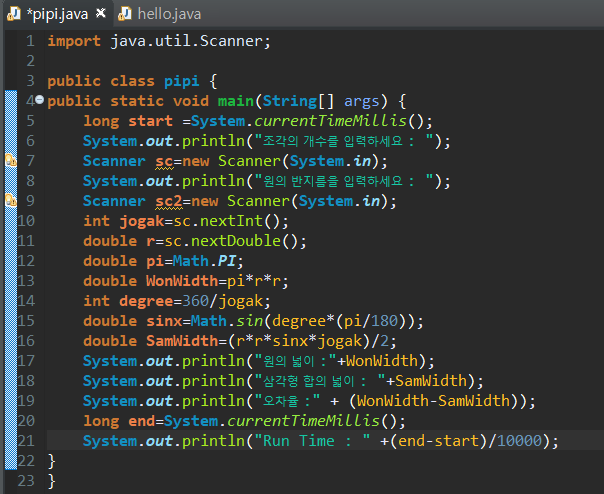Click the number 10000 on line 21
Viewport: 604px width, 494px height.
(x=519, y=441)
